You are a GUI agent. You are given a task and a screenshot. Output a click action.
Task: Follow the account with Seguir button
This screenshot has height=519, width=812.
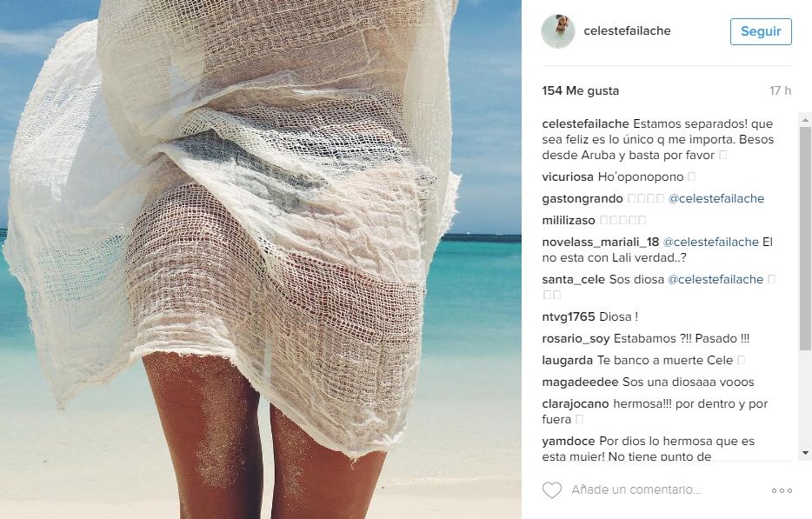[x=761, y=31]
